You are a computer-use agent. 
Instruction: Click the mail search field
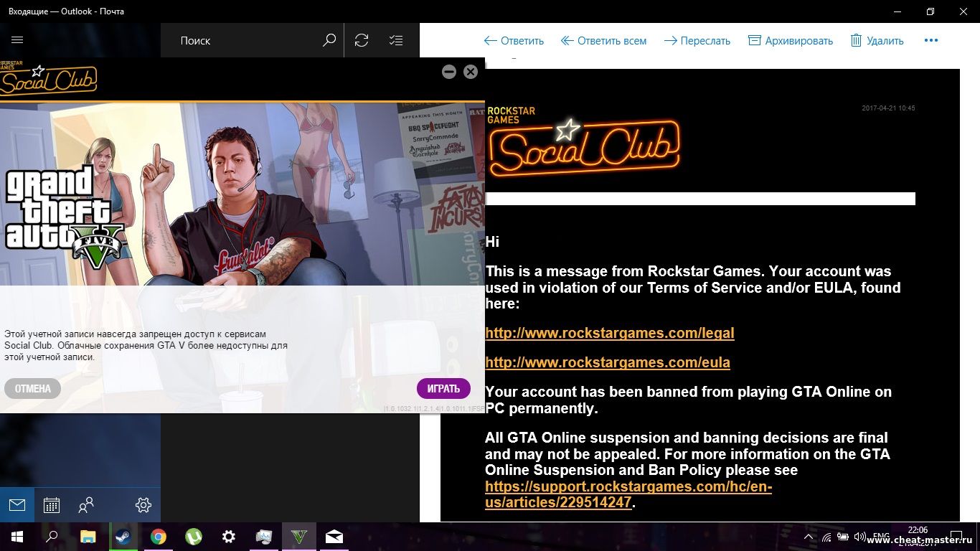[240, 40]
